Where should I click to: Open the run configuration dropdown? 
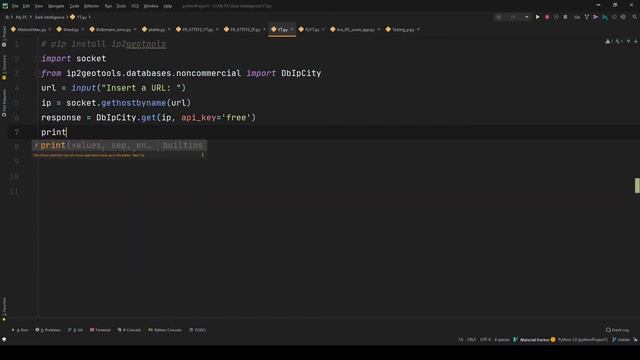click(513, 17)
